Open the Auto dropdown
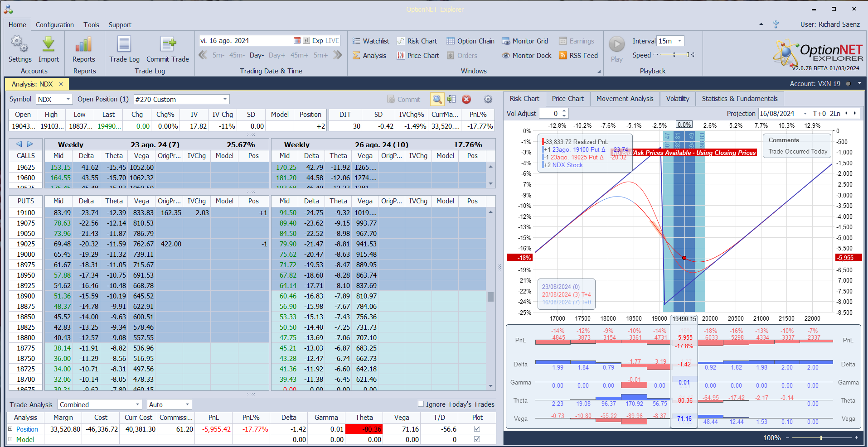868x447 pixels. (x=187, y=404)
